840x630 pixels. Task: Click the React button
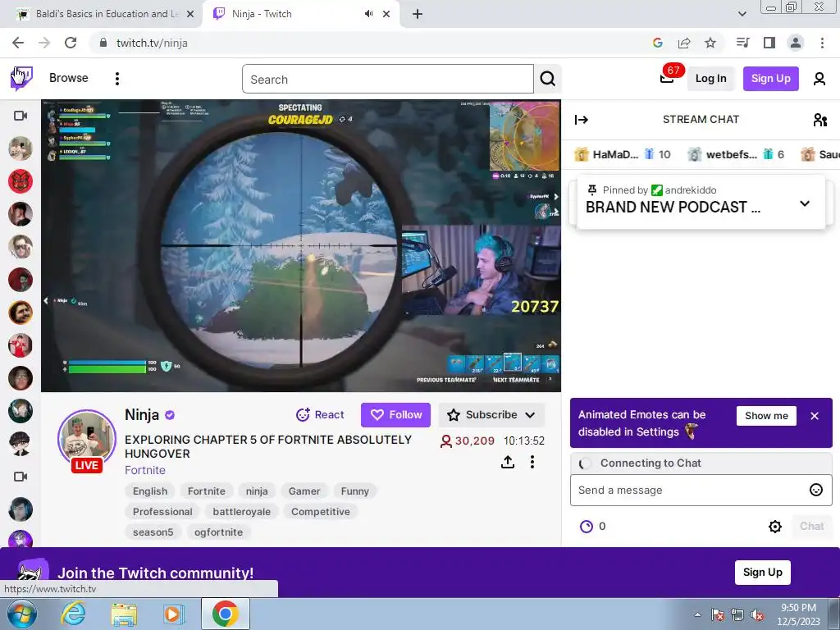pos(320,414)
